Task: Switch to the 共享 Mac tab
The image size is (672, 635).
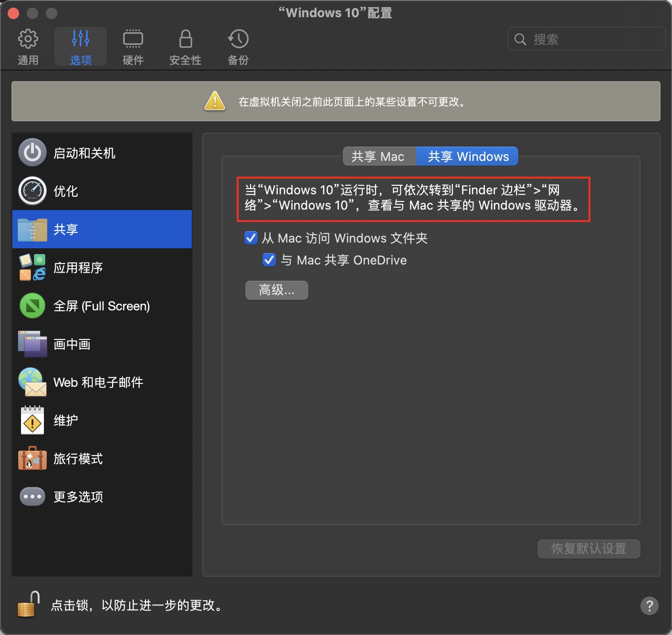Action: pyautogui.click(x=379, y=157)
